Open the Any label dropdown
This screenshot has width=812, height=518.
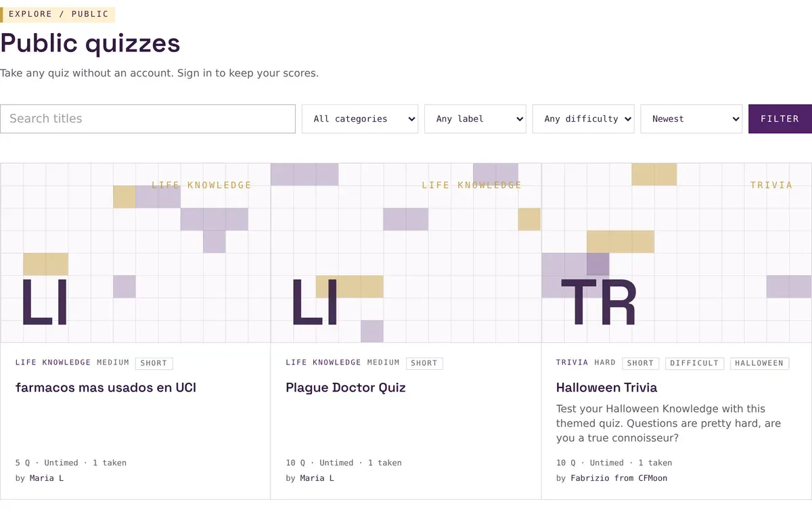coord(475,119)
